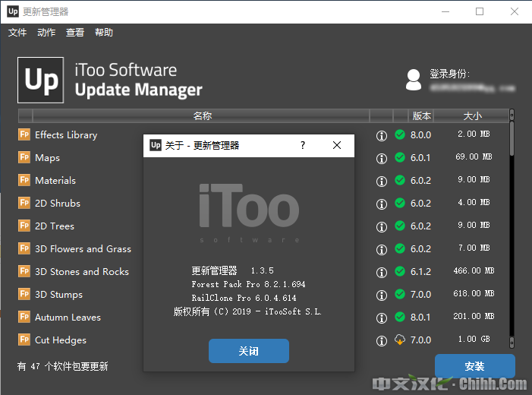Click the green status check for Autumn Leaves

click(x=400, y=318)
